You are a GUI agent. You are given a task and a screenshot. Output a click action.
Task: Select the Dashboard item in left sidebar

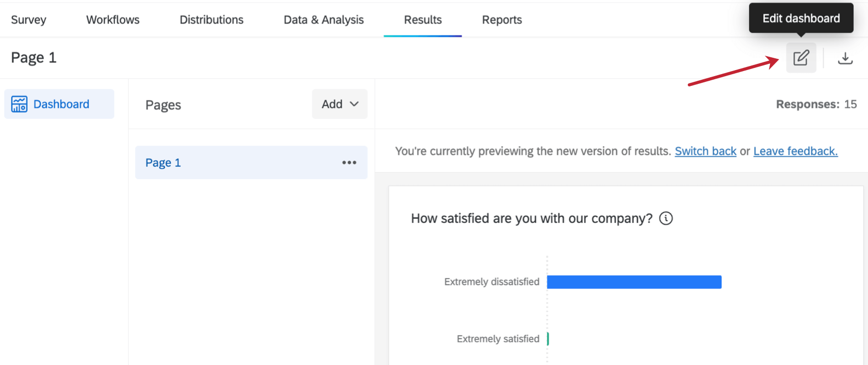(61, 104)
